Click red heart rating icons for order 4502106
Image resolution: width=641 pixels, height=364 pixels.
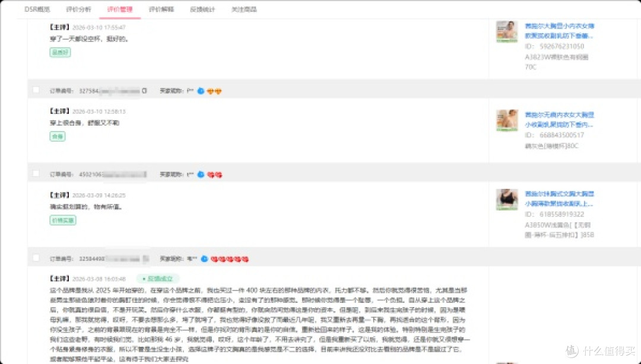click(215, 175)
